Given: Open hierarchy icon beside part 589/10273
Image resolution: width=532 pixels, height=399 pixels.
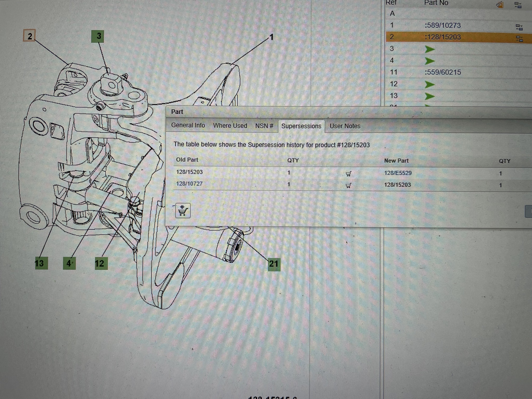Looking at the screenshot, I should [x=519, y=27].
